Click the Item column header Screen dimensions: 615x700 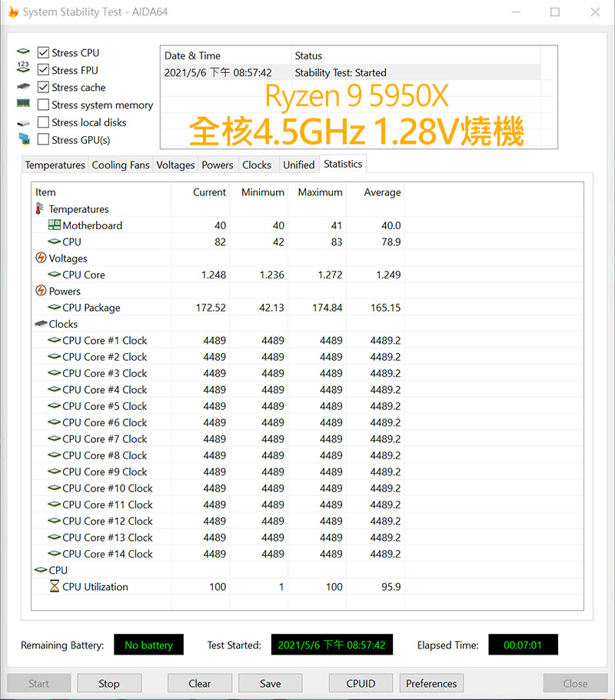pyautogui.click(x=101, y=192)
